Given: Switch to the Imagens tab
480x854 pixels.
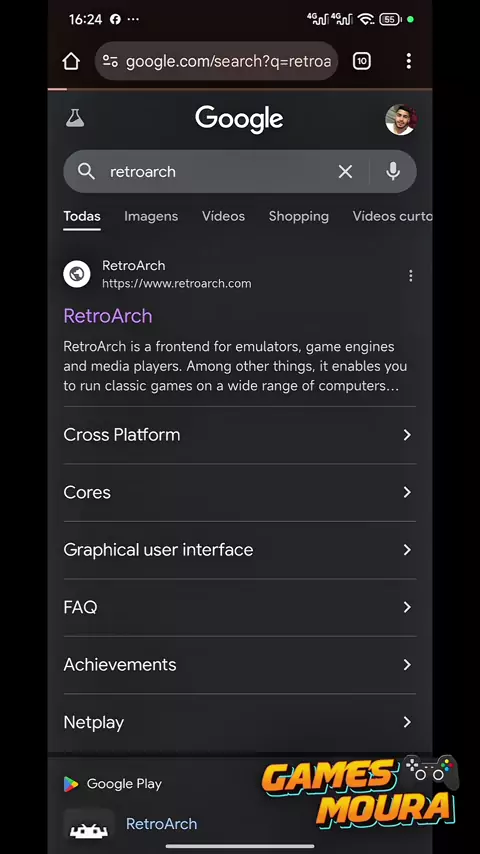Looking at the screenshot, I should click(151, 216).
